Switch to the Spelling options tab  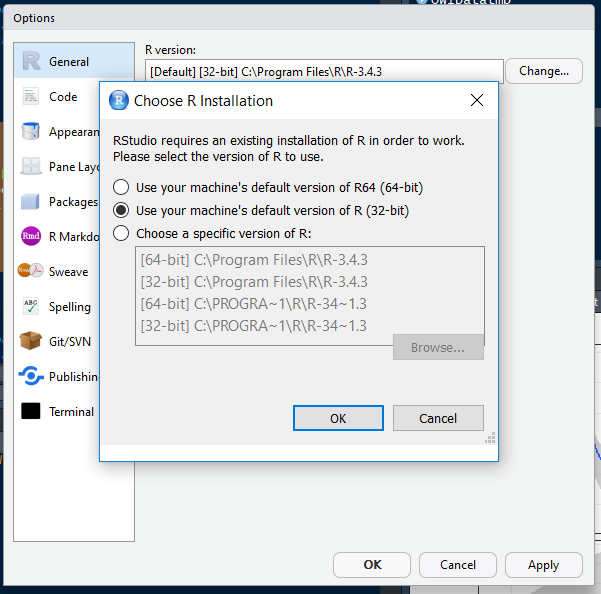[x=57, y=307]
